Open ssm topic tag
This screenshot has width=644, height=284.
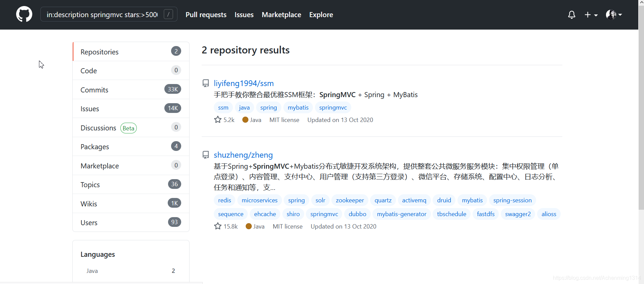(x=223, y=108)
